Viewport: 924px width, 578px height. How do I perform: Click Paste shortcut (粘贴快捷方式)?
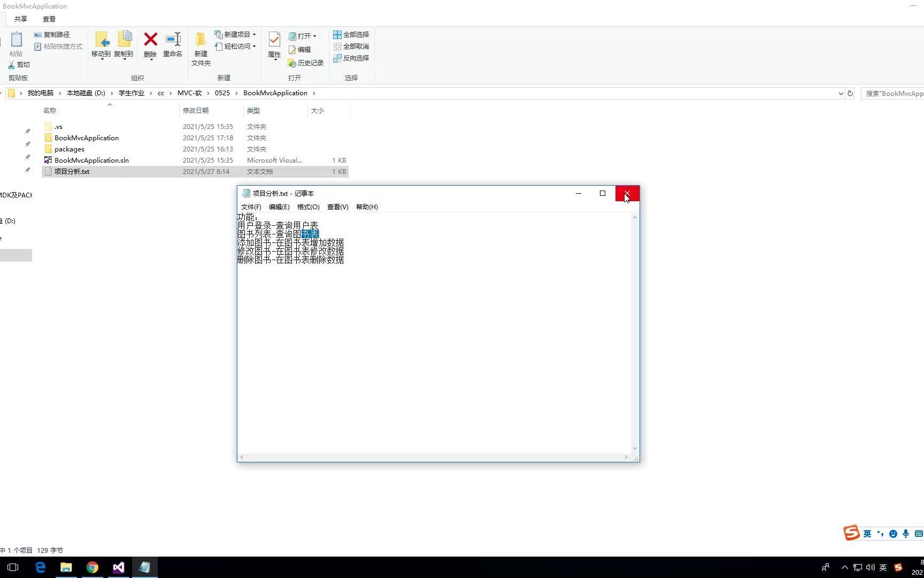(x=58, y=47)
